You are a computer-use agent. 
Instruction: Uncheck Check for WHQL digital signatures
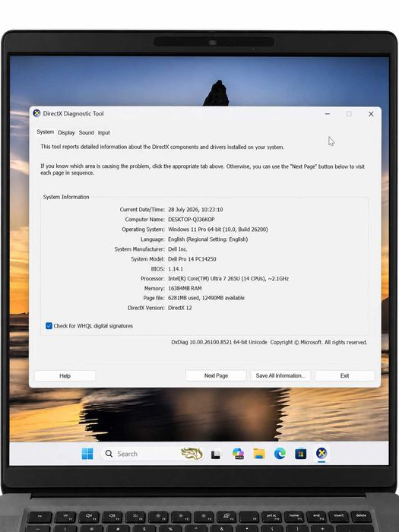point(49,326)
